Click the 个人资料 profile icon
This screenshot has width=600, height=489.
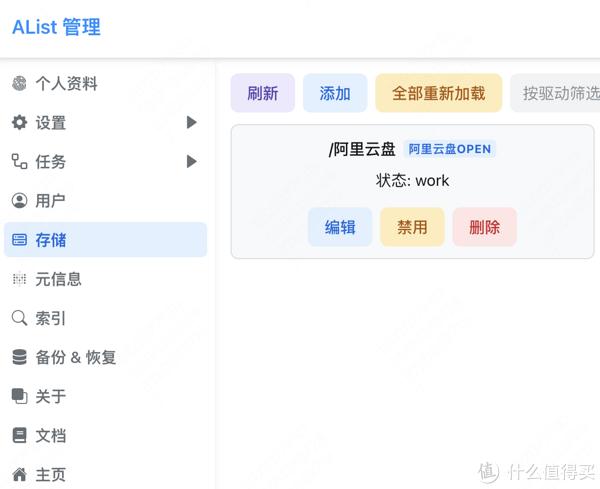(19, 83)
